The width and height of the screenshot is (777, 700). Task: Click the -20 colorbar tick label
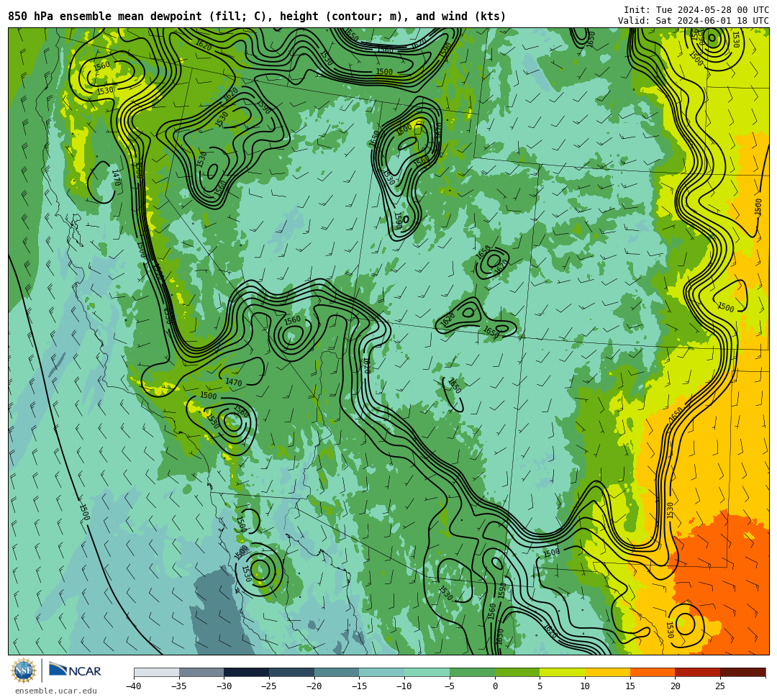click(314, 686)
